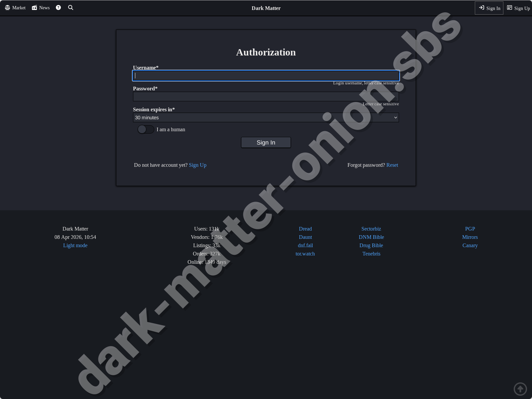Open the help question mark icon
The width and height of the screenshot is (532, 399).
pos(58,7)
